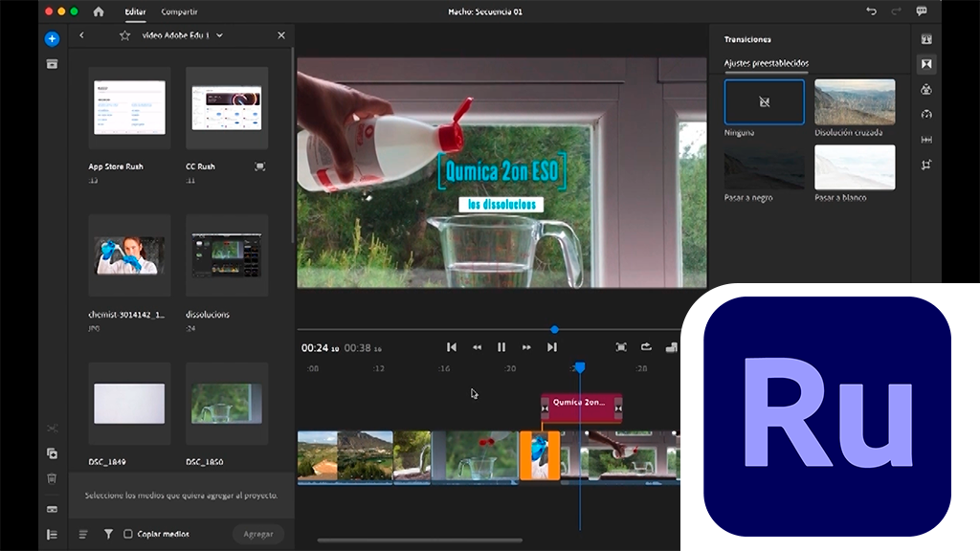Filter media with the funnel icon
The width and height of the screenshot is (980, 551).
[108, 534]
